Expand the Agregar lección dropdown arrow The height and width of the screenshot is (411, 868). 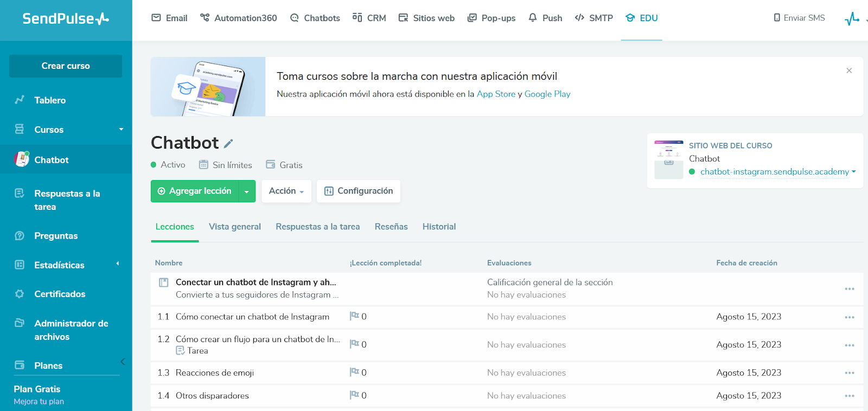click(247, 191)
